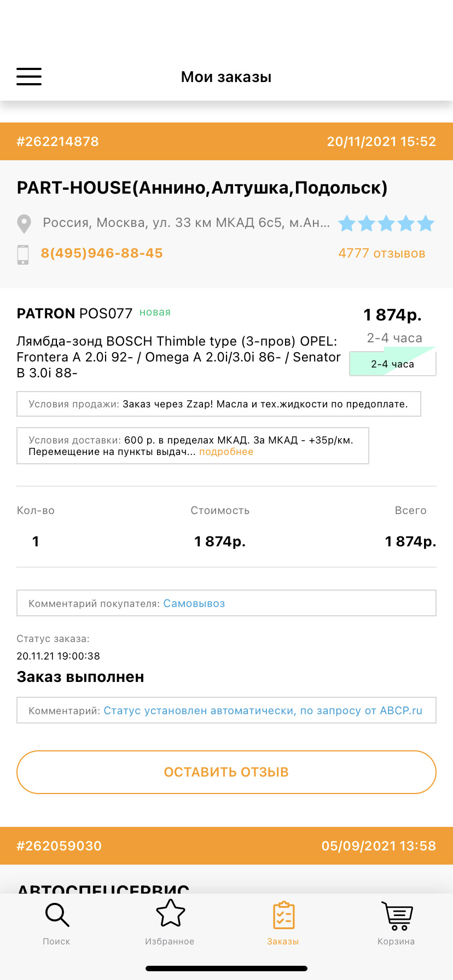Tap the 2-4 часа delivery badge

point(392,364)
